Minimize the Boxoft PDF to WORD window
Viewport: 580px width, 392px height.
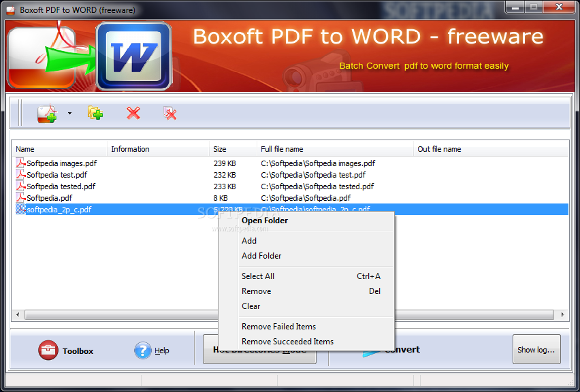[515, 7]
